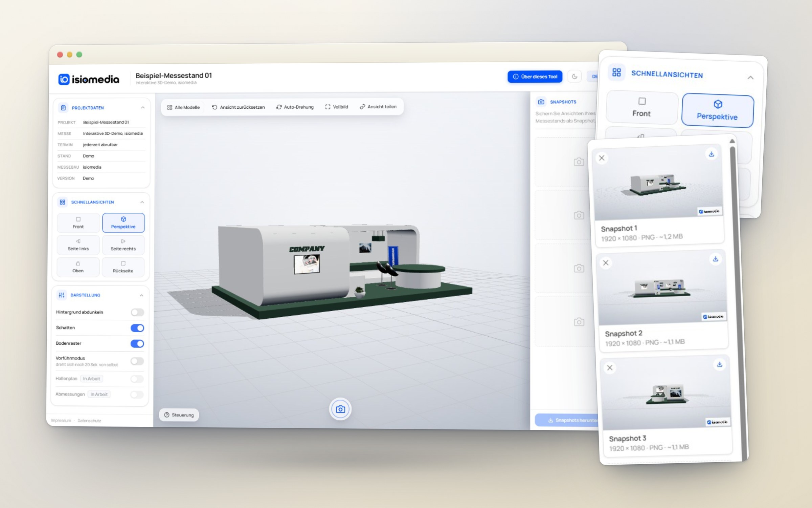
Task: Select Front in the enlarged Schnellansichten card
Action: click(642, 108)
